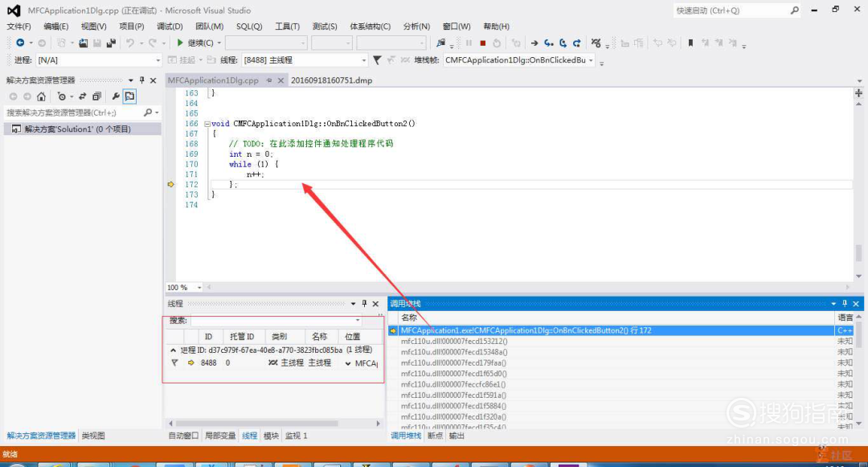Image resolution: width=868 pixels, height=467 pixels.
Task: Open the Stack Frame (堆栈帧) dropdown
Action: point(591,59)
